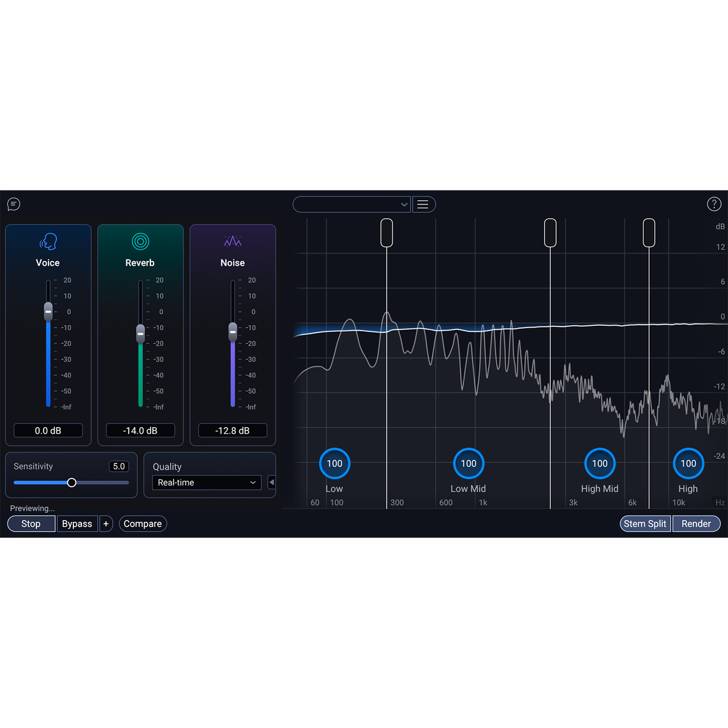This screenshot has width=728, height=728.
Task: Open the help question mark icon
Action: coord(714,204)
